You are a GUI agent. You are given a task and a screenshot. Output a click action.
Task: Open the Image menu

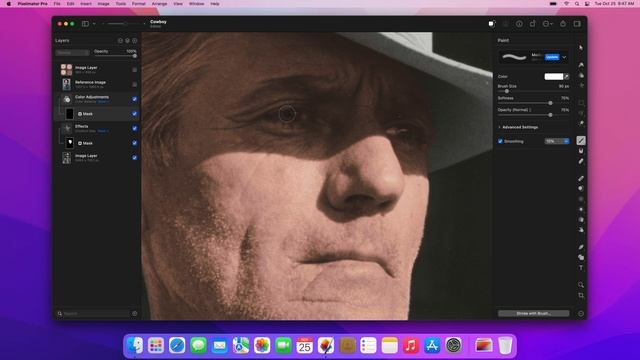103,4
